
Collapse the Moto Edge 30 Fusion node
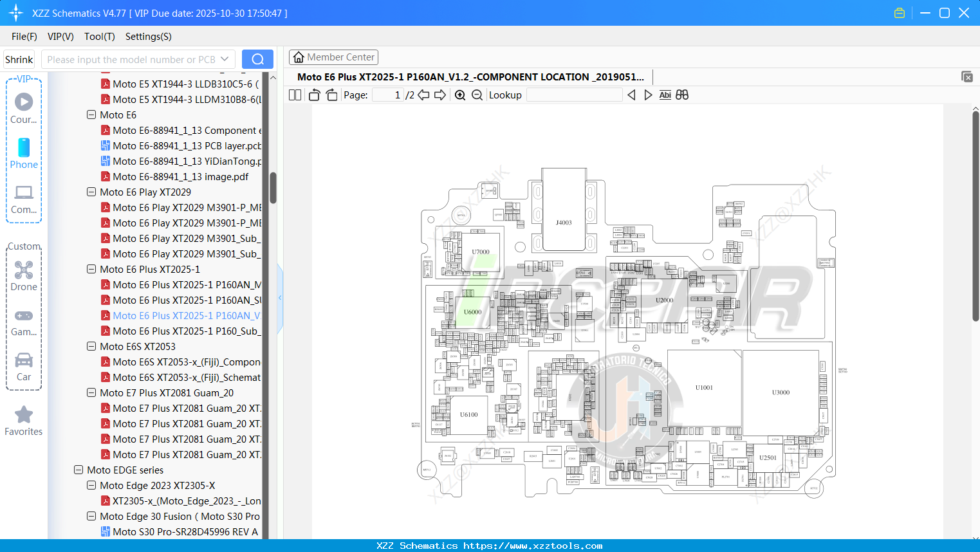point(91,517)
